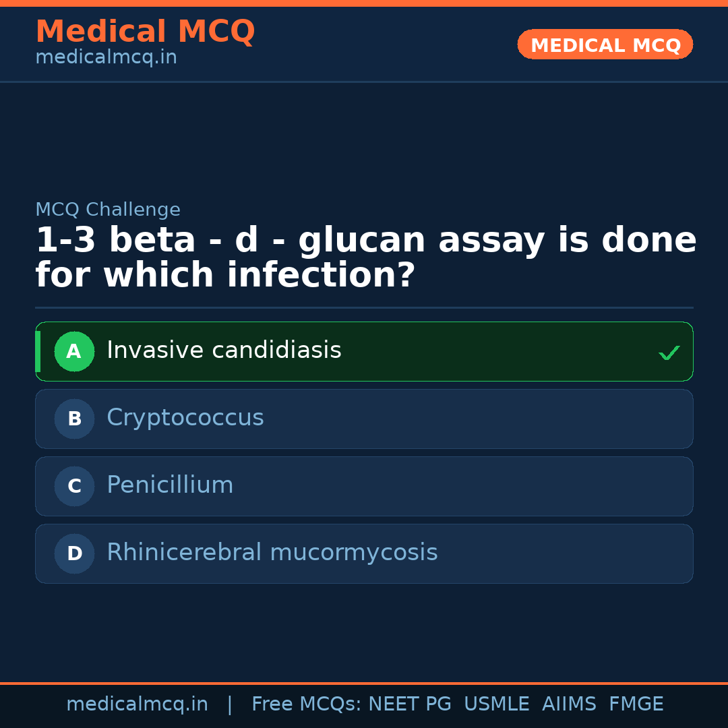Choose the Cryptococcus answer option
The width and height of the screenshot is (728, 728).
click(185, 418)
